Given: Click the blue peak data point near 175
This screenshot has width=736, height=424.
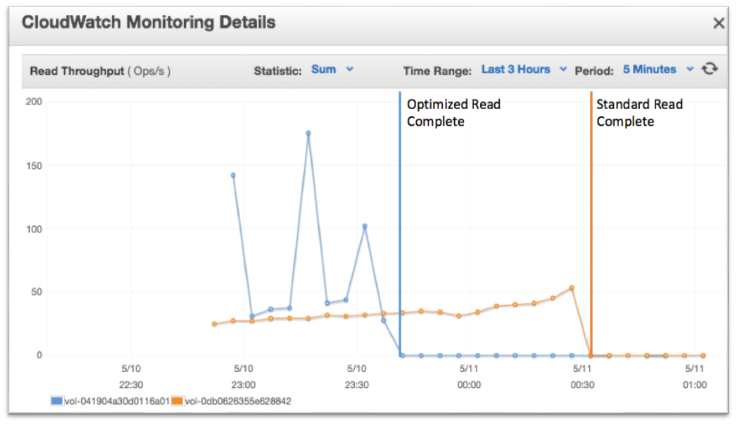Looking at the screenshot, I should click(x=308, y=133).
